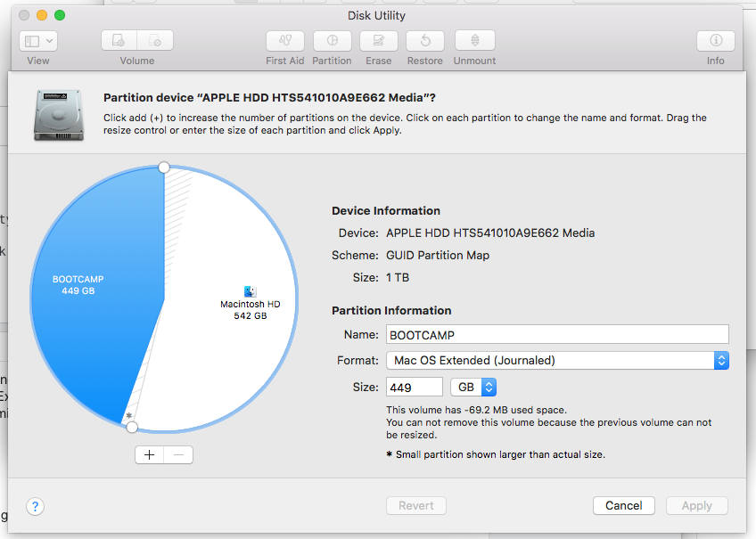Open the help question mark button
The width and height of the screenshot is (756, 539).
pyautogui.click(x=35, y=506)
